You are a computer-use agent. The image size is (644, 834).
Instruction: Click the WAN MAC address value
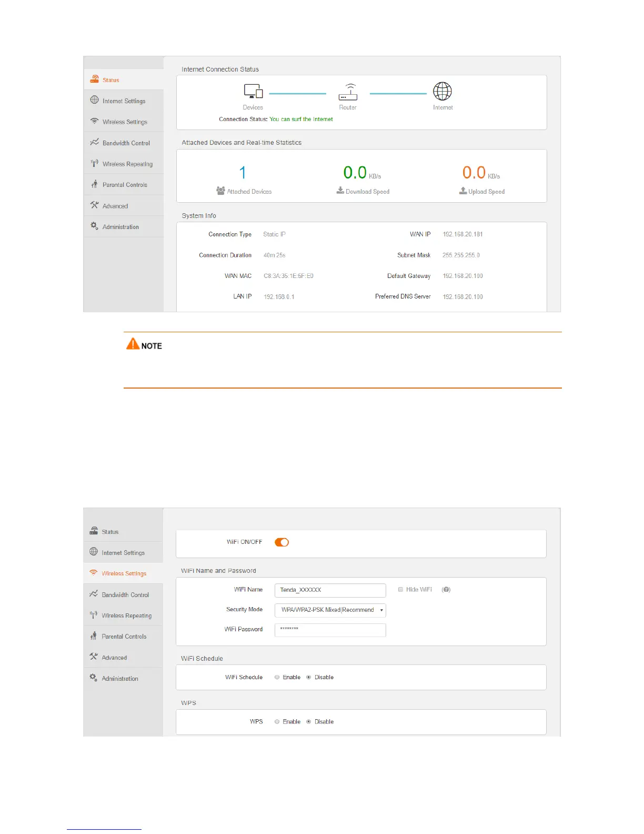(x=289, y=276)
